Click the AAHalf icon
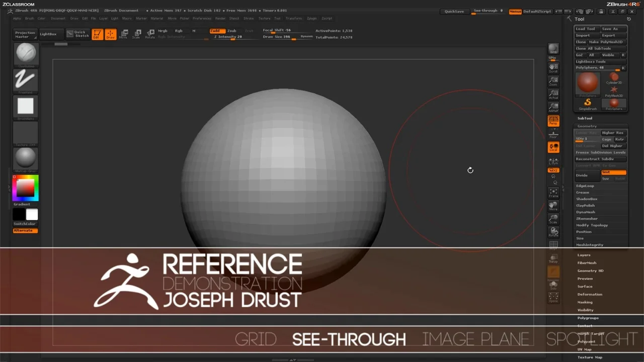Viewport: 644px width, 362px height. coord(553,107)
